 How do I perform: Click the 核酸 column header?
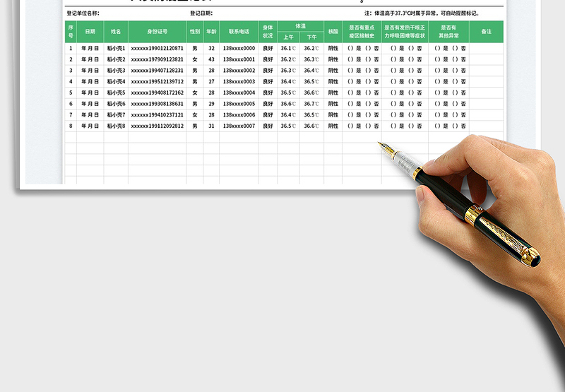tap(333, 32)
